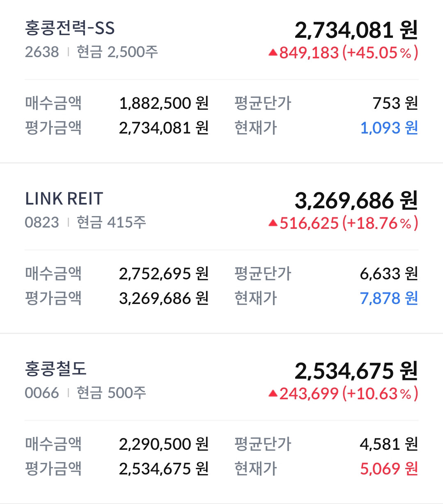The height and width of the screenshot is (504, 443).
Task: Select the total value 2,534,675 원 headline
Action: point(356,371)
